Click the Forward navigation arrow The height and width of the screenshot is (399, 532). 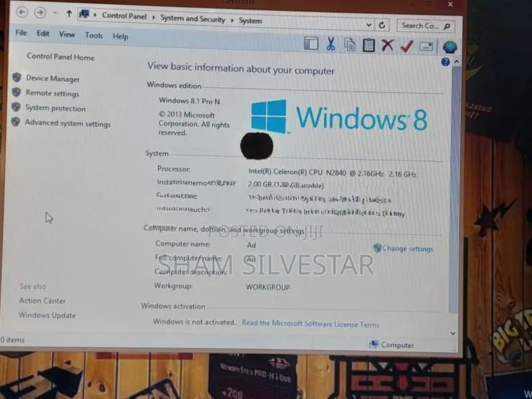40,13
